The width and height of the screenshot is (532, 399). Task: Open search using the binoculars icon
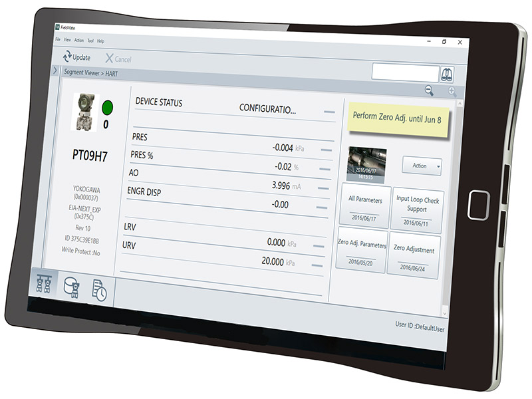(447, 74)
